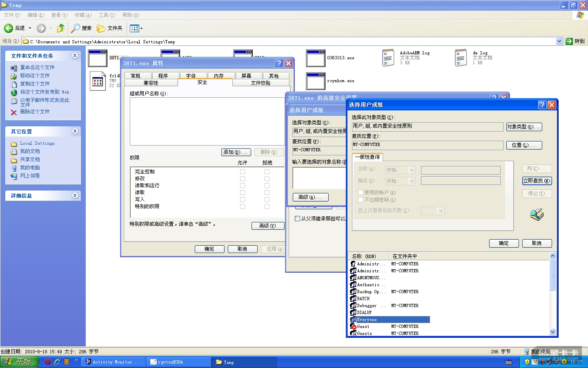
Task: Expand the address bar dropdown
Action: tap(559, 41)
